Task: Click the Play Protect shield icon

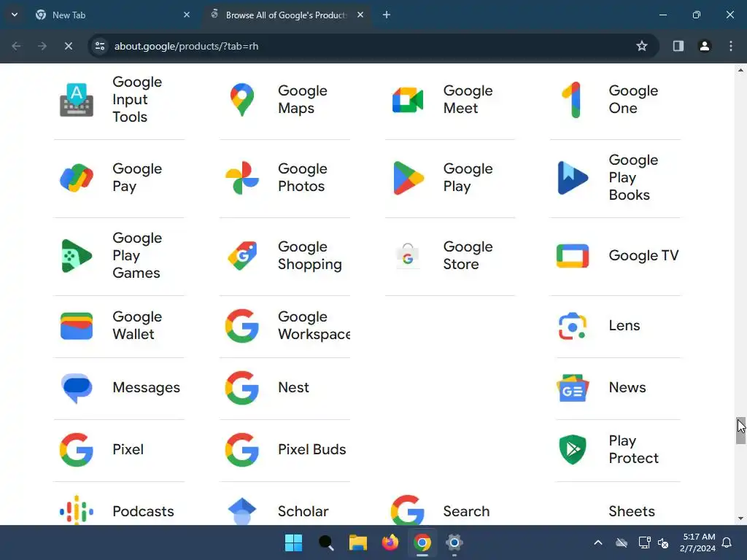Action: pyautogui.click(x=573, y=449)
